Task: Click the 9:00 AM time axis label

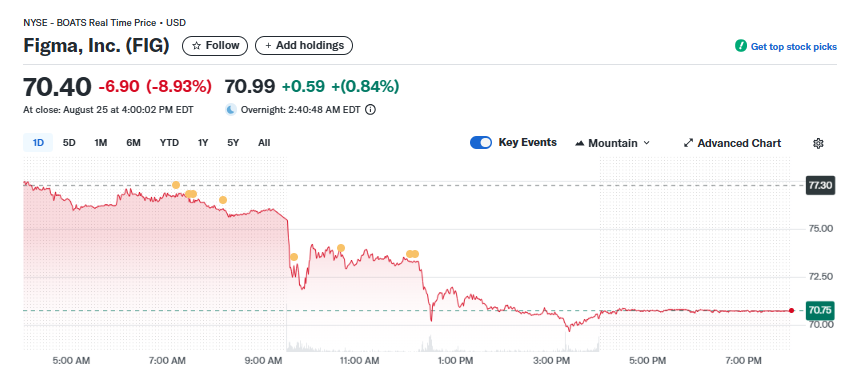Action: pyautogui.click(x=264, y=361)
